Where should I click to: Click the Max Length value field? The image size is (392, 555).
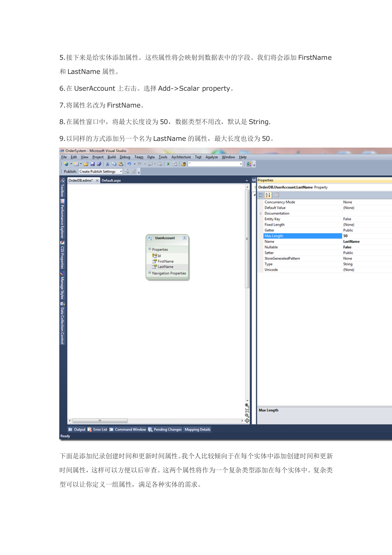[367, 236]
